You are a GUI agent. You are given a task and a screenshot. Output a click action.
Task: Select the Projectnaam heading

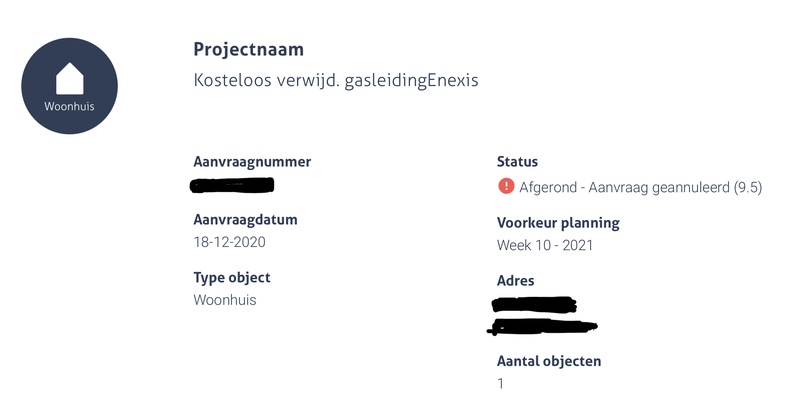click(x=248, y=49)
